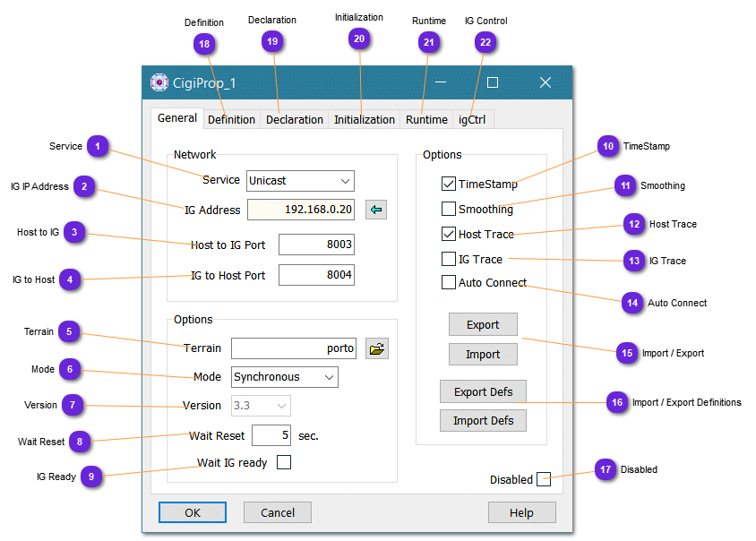Click the arrow icon beside IG Address

pos(377,210)
